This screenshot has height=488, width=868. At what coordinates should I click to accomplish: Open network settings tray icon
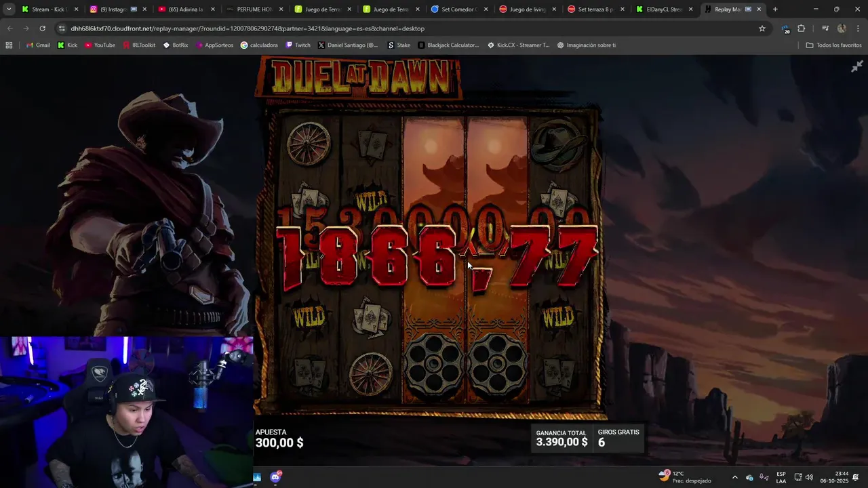798,477
